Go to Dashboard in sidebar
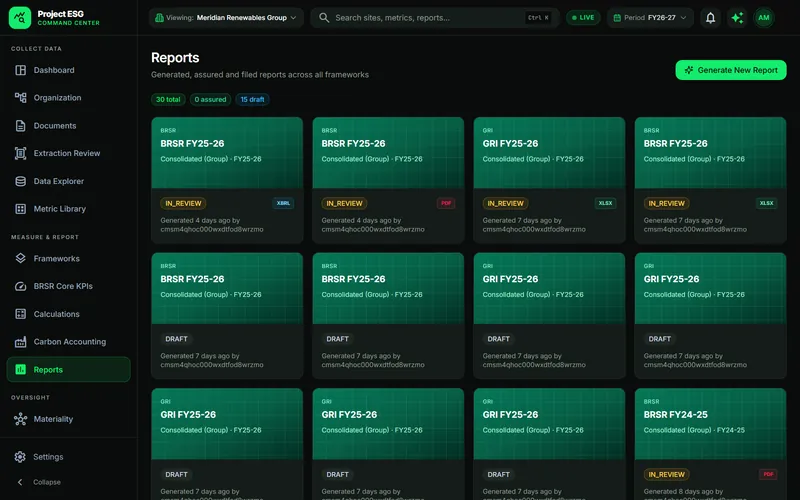800x500 pixels. point(68,70)
